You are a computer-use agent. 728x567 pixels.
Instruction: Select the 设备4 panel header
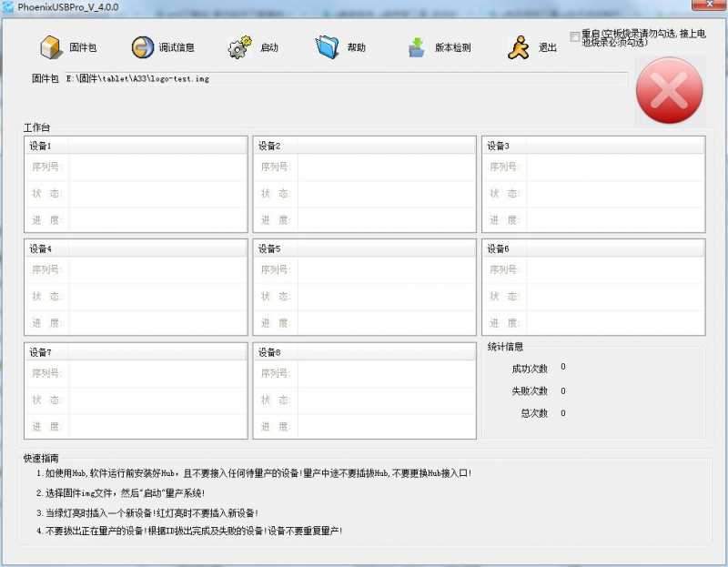click(x=136, y=248)
